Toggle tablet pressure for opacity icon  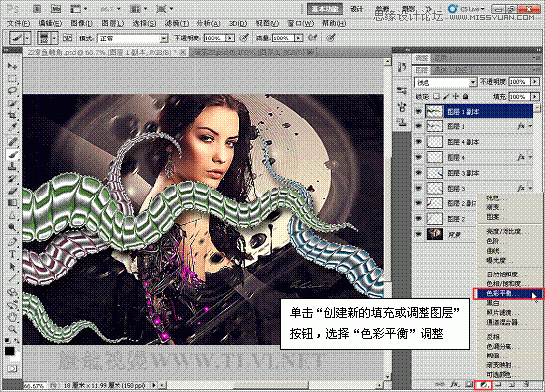pyautogui.click(x=244, y=38)
